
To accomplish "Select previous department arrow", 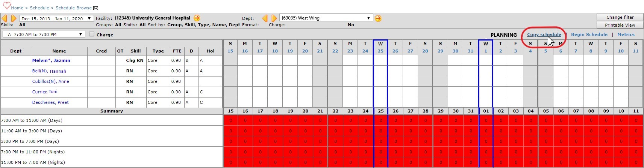I will coord(265,18).
